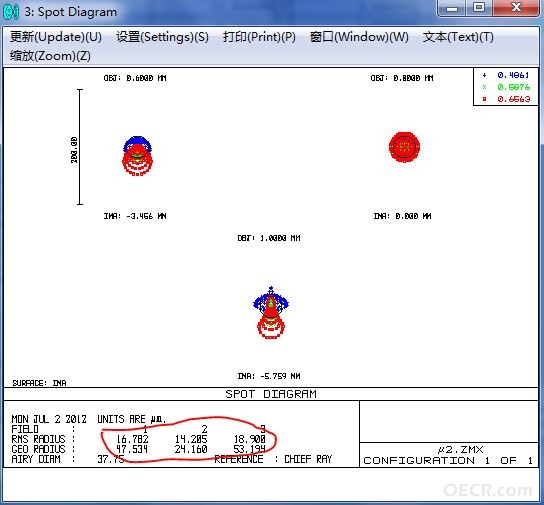Open the Text menu

point(458,37)
